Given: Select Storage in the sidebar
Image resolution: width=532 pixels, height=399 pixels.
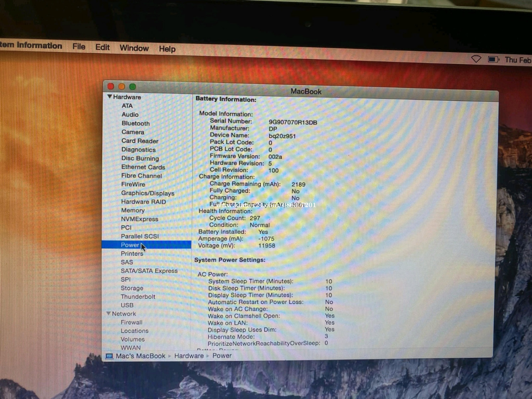Looking at the screenshot, I should (x=132, y=288).
